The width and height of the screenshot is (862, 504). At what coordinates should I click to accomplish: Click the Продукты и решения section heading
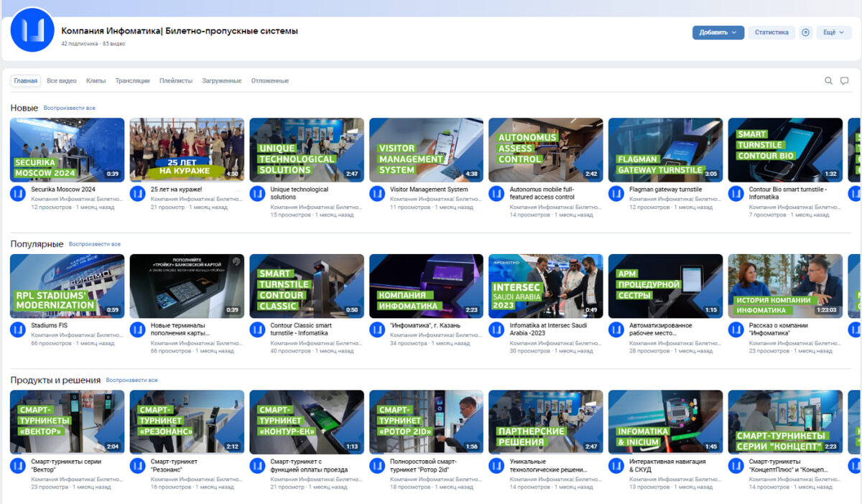(55, 380)
